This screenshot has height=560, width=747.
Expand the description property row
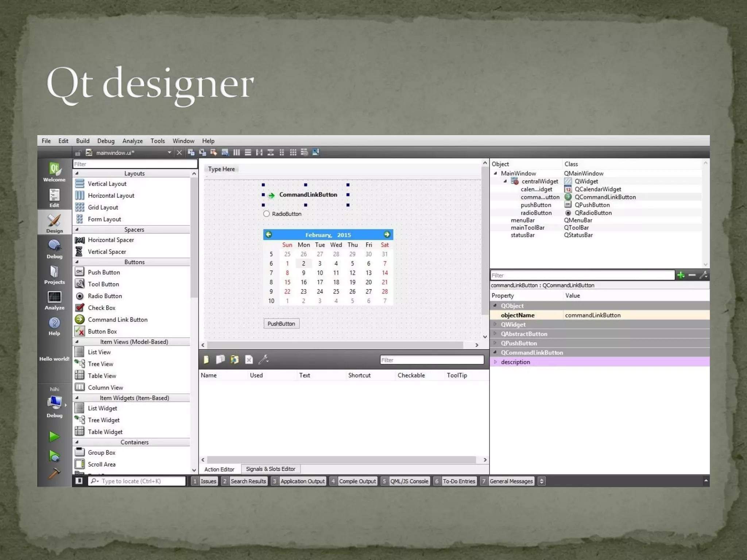point(495,362)
